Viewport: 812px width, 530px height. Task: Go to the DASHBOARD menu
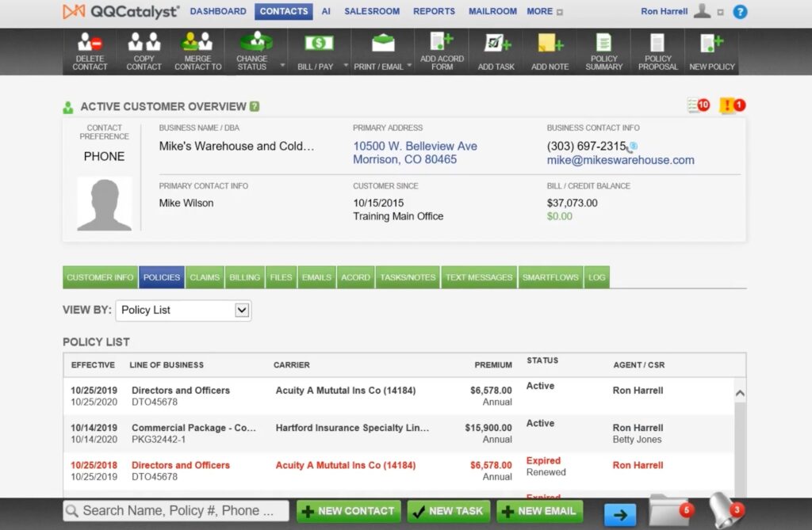pos(218,11)
